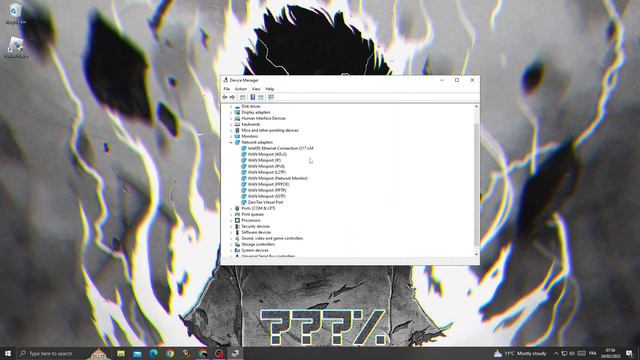Select WAN Miniport (IKEv2) adapter
The image size is (640, 360).
[x=267, y=154]
